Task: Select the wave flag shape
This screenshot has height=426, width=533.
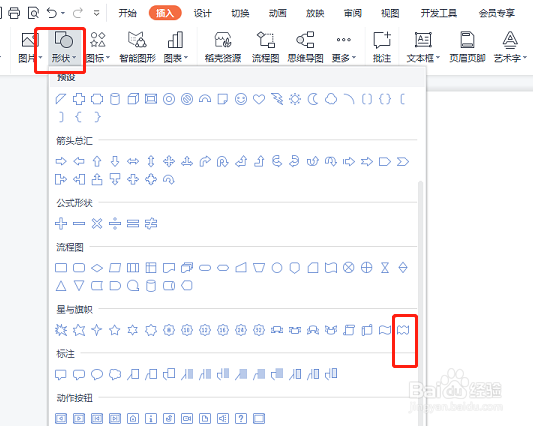Action: click(x=385, y=330)
